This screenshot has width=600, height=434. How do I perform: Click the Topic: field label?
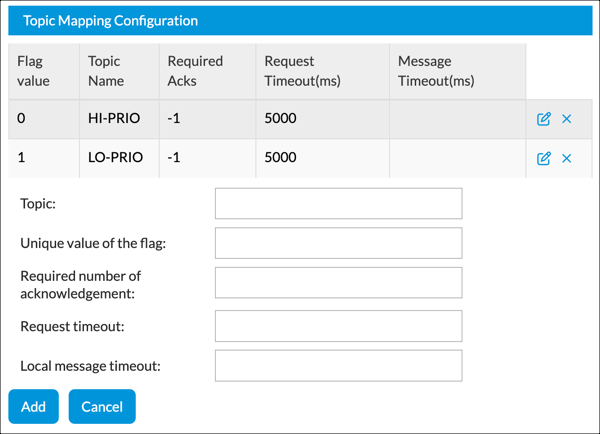pyautogui.click(x=38, y=204)
